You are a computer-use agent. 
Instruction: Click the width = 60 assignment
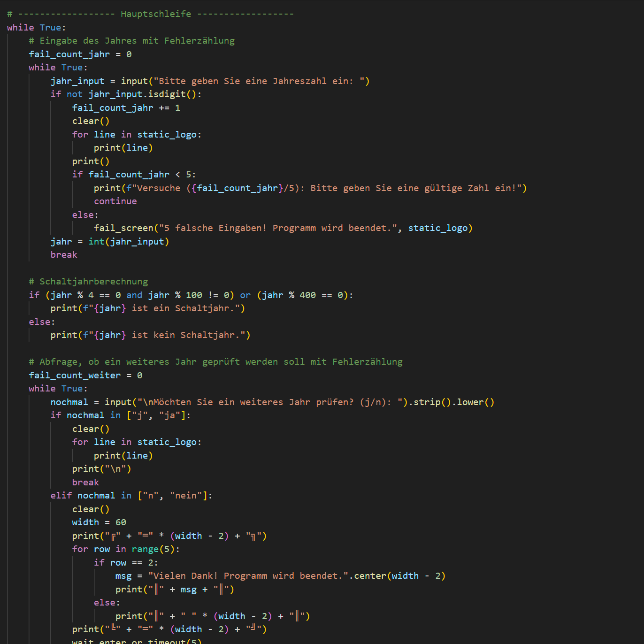point(99,522)
